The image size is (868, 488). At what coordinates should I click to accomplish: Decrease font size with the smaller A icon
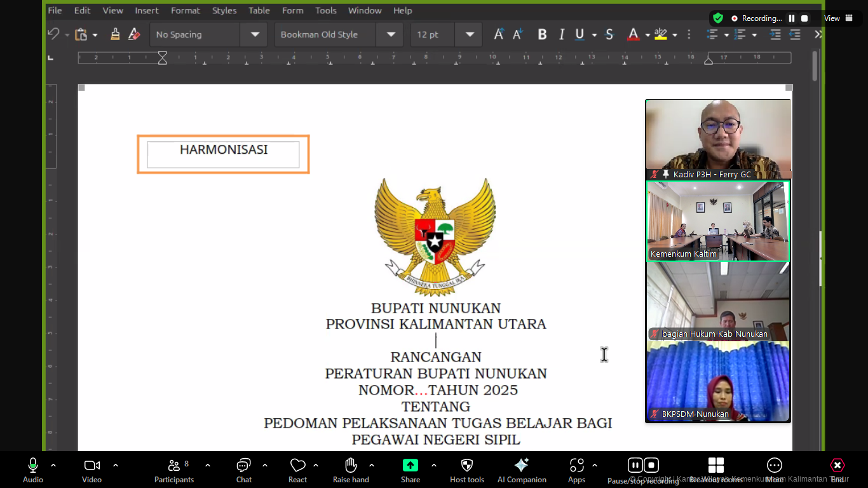(518, 34)
